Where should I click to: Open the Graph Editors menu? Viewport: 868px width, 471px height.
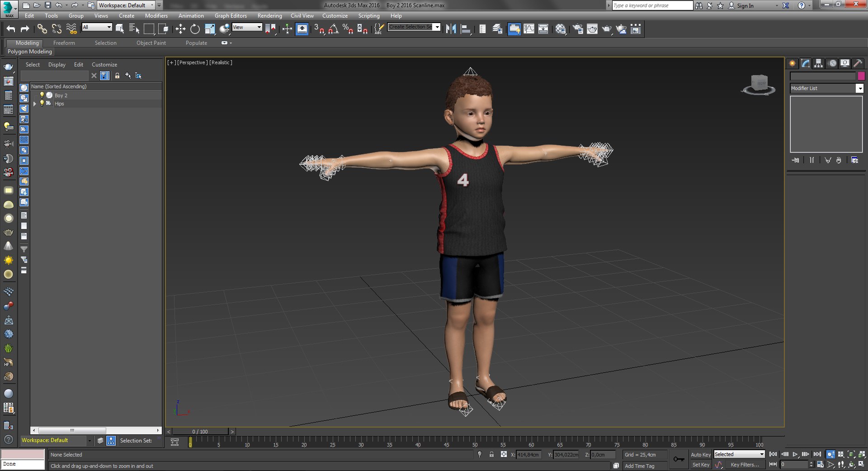[x=231, y=16]
